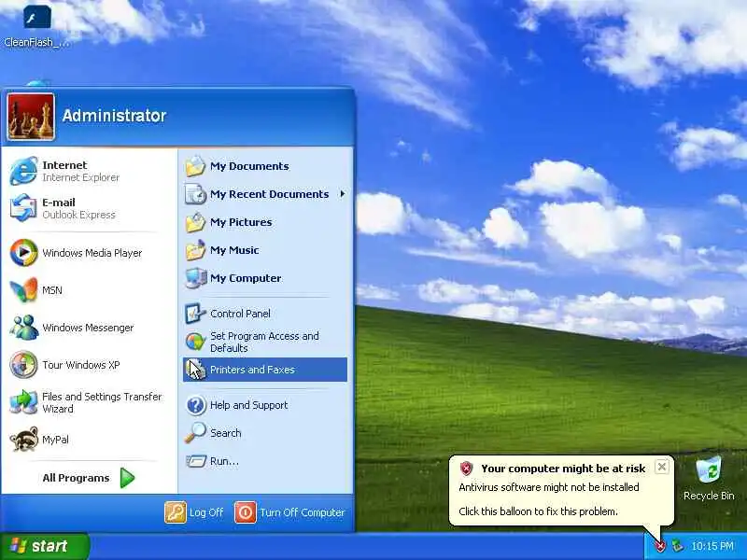Launch Internet Explorer from its icon
747x560 pixels.
coord(23,171)
